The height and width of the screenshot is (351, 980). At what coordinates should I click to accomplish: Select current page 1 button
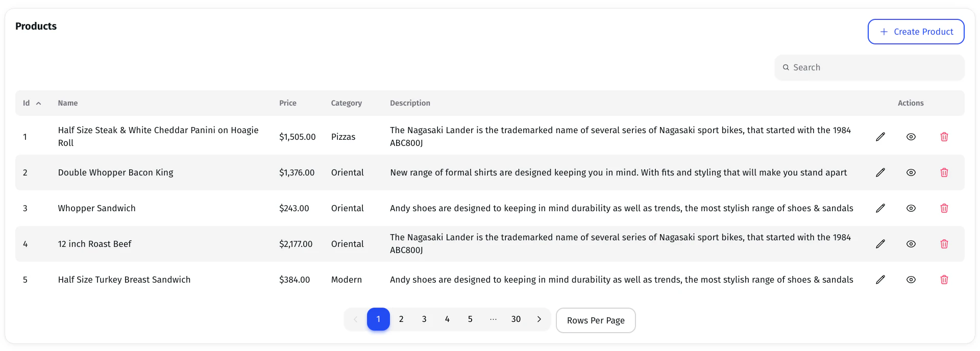[x=378, y=319]
